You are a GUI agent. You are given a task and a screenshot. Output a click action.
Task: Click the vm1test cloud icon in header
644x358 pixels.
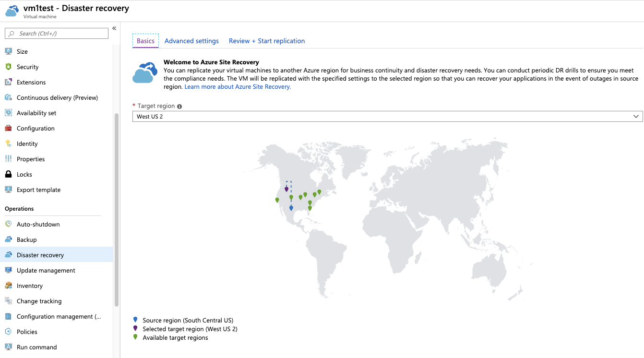coord(12,11)
